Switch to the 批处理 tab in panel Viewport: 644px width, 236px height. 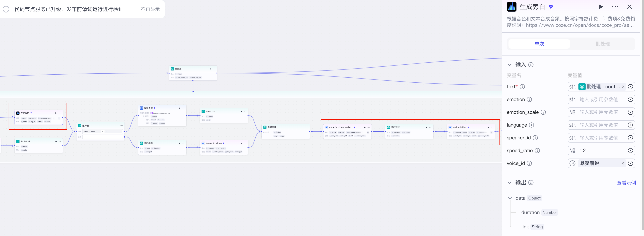pyautogui.click(x=602, y=44)
